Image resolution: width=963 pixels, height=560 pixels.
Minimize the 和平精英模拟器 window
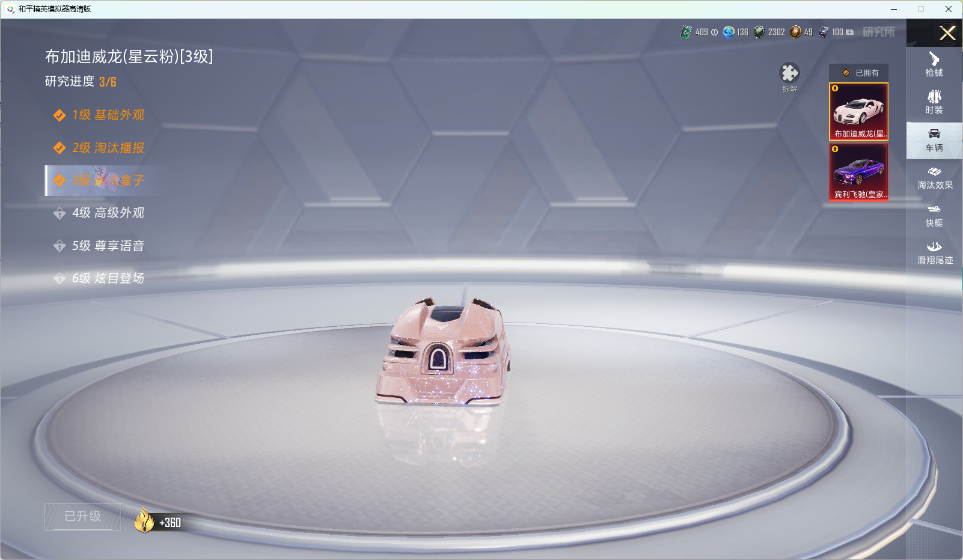(x=894, y=9)
